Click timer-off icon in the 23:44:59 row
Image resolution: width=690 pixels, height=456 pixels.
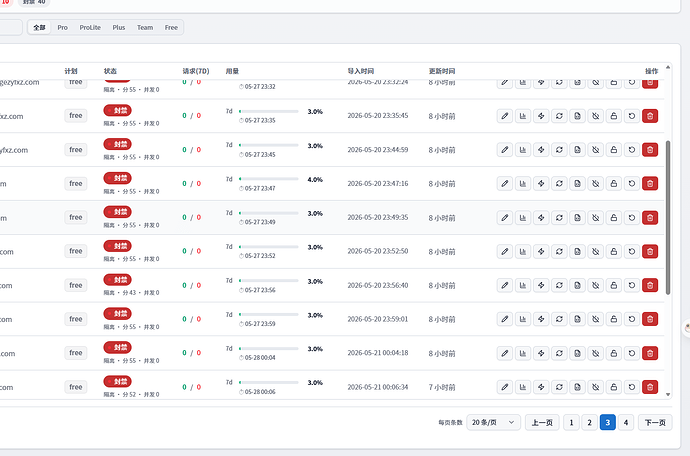click(595, 150)
